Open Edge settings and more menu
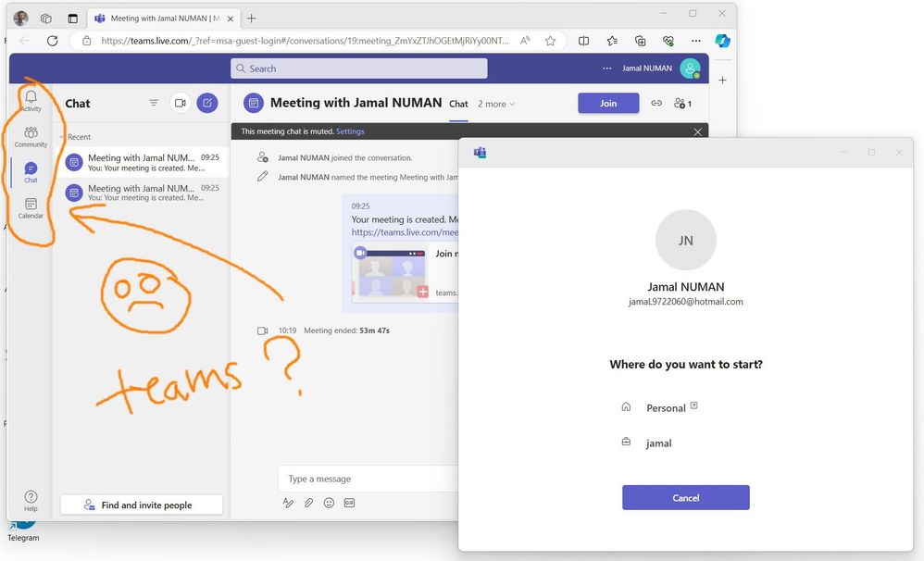The height and width of the screenshot is (561, 924). (696, 41)
